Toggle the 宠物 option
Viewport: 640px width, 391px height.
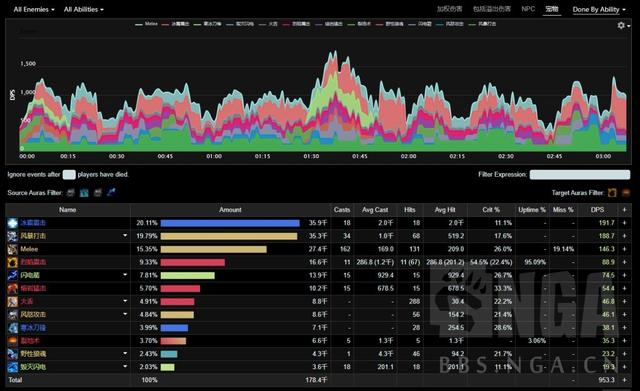552,9
